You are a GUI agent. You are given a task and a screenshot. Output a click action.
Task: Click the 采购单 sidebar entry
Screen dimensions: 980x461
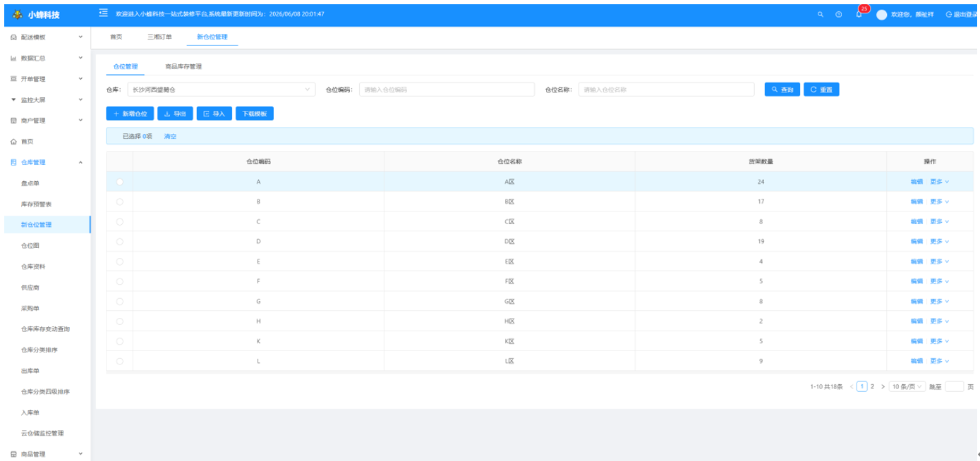[30, 308]
